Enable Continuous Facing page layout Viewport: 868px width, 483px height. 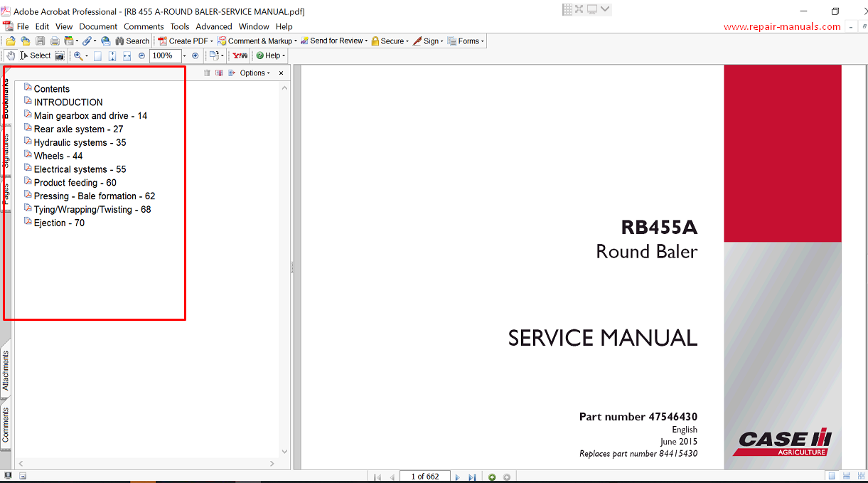(x=861, y=476)
